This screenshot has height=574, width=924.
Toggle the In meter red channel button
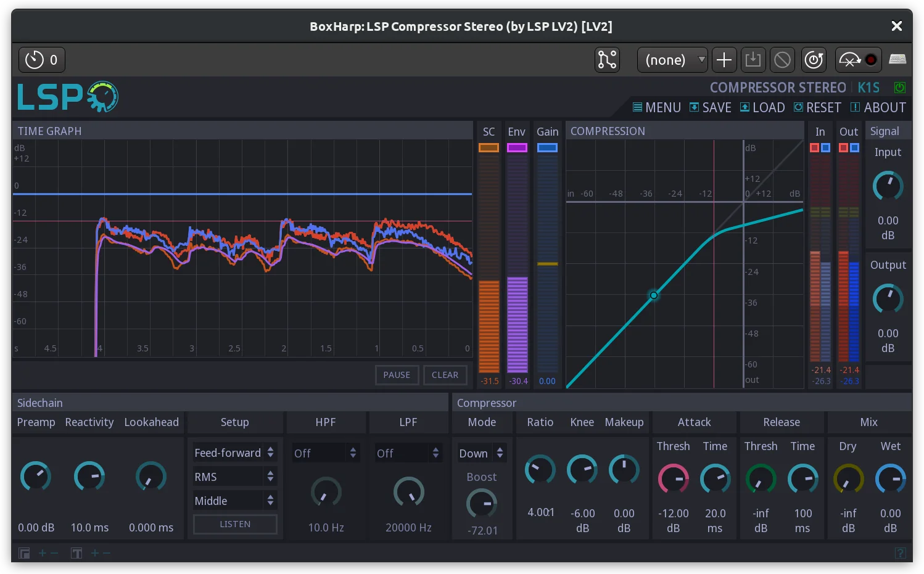814,147
